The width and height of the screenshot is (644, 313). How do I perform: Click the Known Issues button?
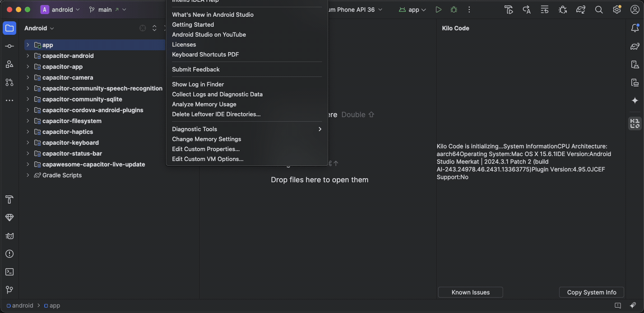[x=470, y=292]
